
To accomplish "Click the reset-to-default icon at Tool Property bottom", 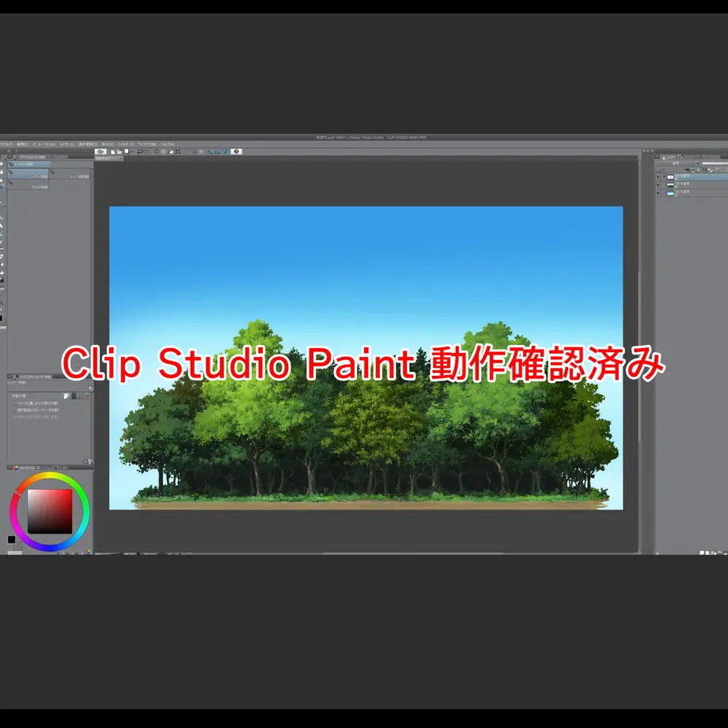I will pyautogui.click(x=85, y=461).
